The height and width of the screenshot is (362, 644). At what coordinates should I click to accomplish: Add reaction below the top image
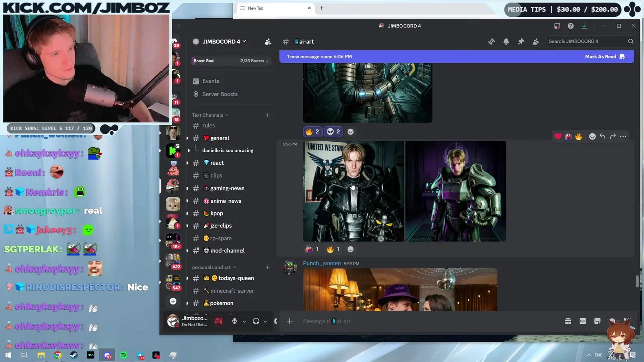point(351,132)
